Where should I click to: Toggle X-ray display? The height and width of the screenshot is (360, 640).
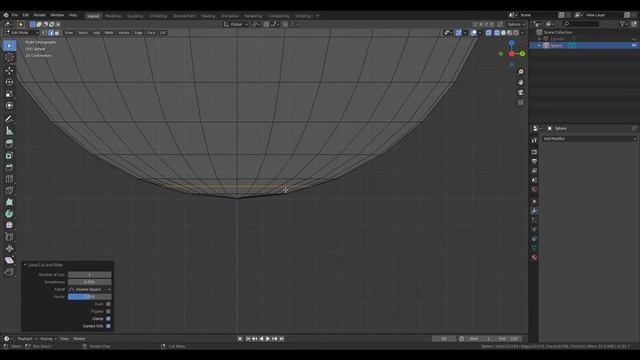coord(489,33)
